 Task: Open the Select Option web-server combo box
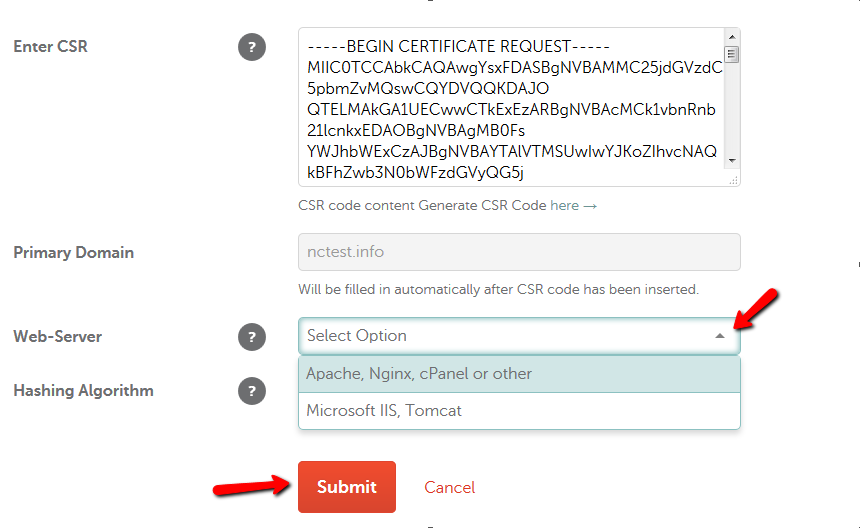click(x=519, y=336)
